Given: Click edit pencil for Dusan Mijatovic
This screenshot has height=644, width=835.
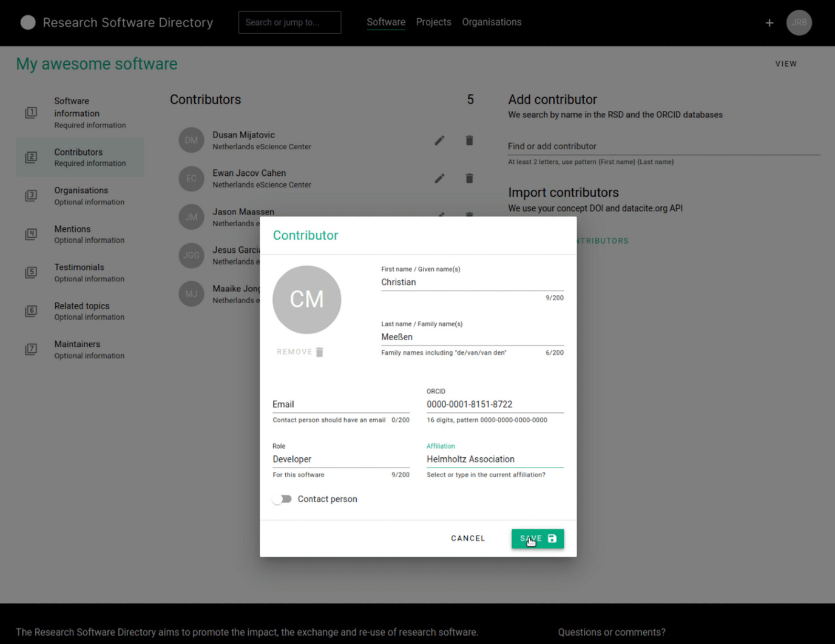Looking at the screenshot, I should coord(439,141).
